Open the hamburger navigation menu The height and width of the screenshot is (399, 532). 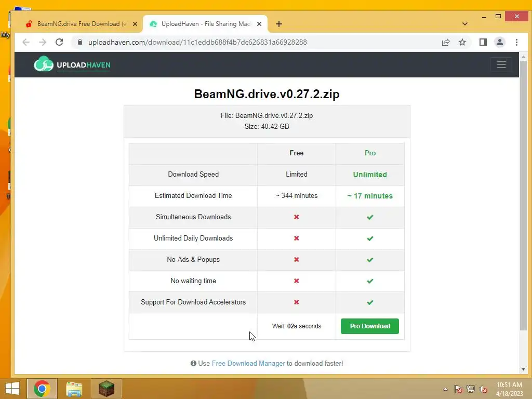[501, 64]
